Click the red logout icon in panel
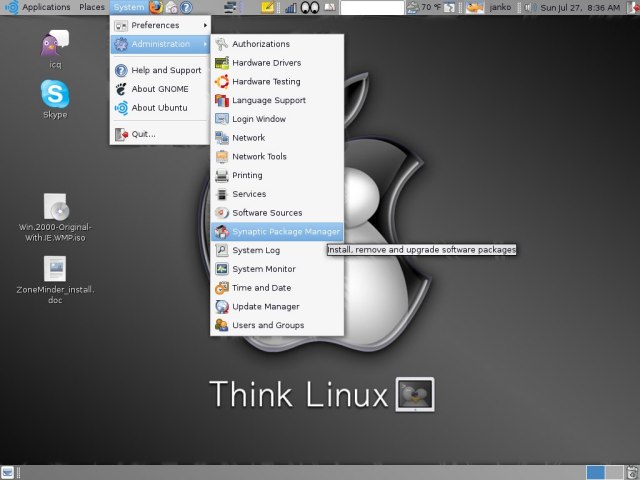The image size is (640, 480). 633,7
